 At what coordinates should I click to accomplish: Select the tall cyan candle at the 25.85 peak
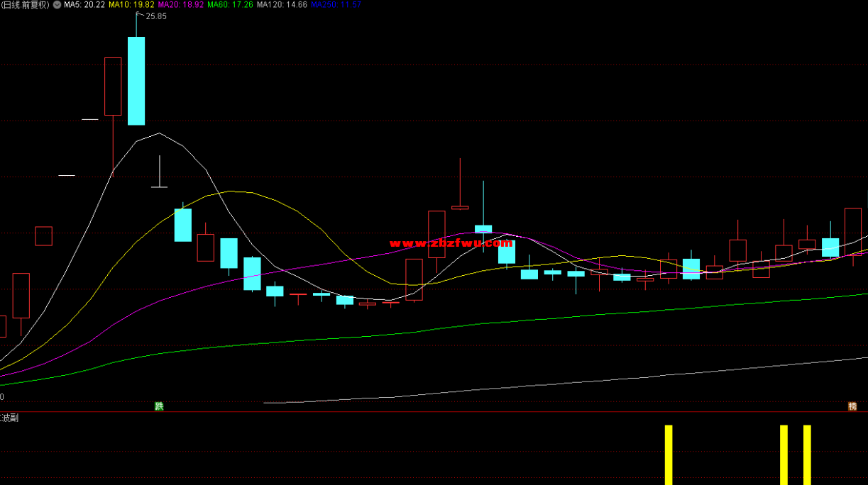pos(136,81)
